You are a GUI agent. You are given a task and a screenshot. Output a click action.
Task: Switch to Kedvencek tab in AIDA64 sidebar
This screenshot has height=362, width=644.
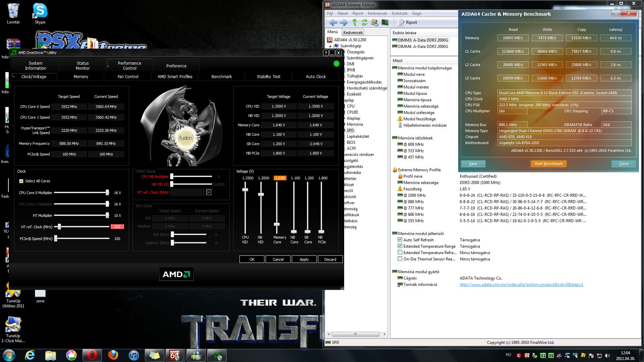(353, 32)
